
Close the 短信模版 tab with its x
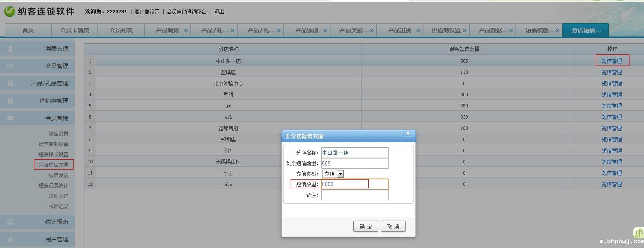[557, 30]
